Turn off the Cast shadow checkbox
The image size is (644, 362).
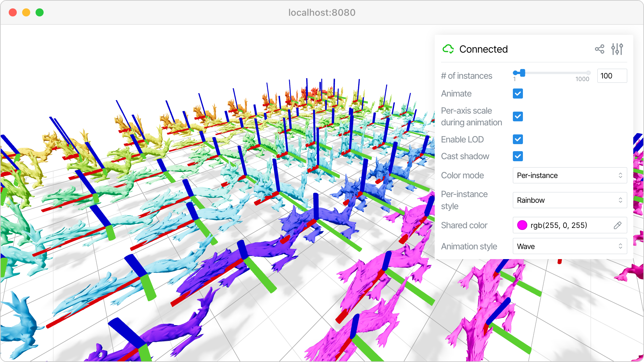(x=518, y=156)
